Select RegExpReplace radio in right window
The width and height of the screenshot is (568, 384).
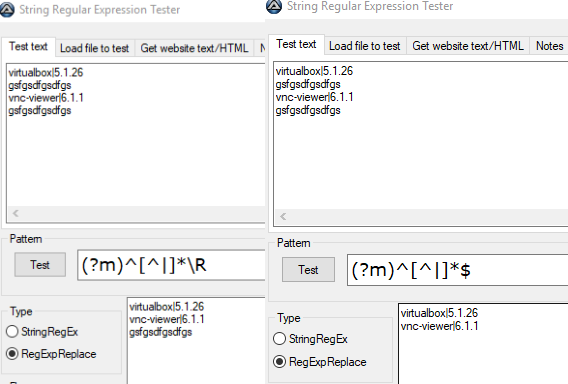point(279,362)
